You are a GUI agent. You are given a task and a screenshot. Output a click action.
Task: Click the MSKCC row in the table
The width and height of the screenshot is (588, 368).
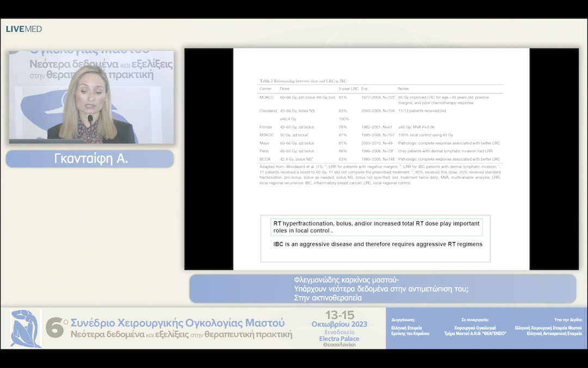pos(380,135)
